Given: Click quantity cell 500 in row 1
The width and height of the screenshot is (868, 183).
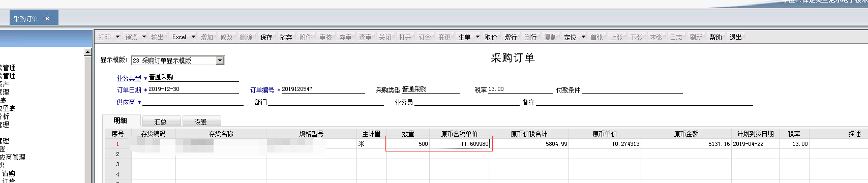Looking at the screenshot, I should [408, 144].
